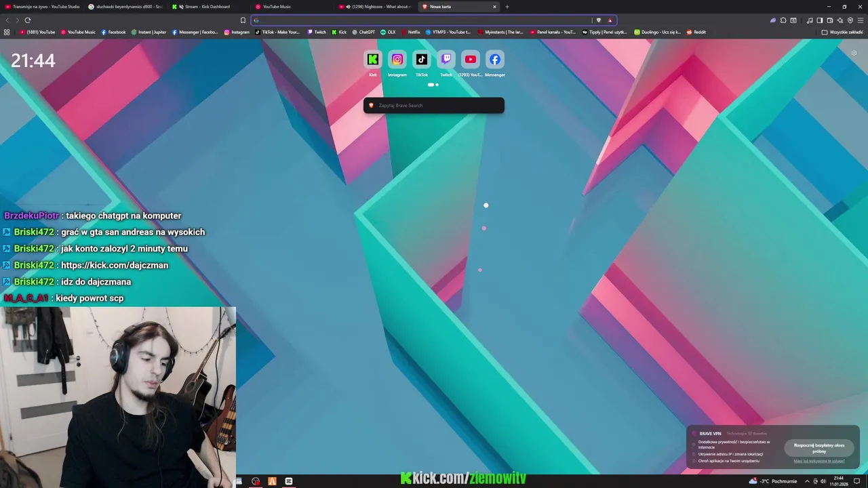Click Rozpocznij bezpłatny okres próbny button
The width and height of the screenshot is (868, 488).
pyautogui.click(x=819, y=448)
